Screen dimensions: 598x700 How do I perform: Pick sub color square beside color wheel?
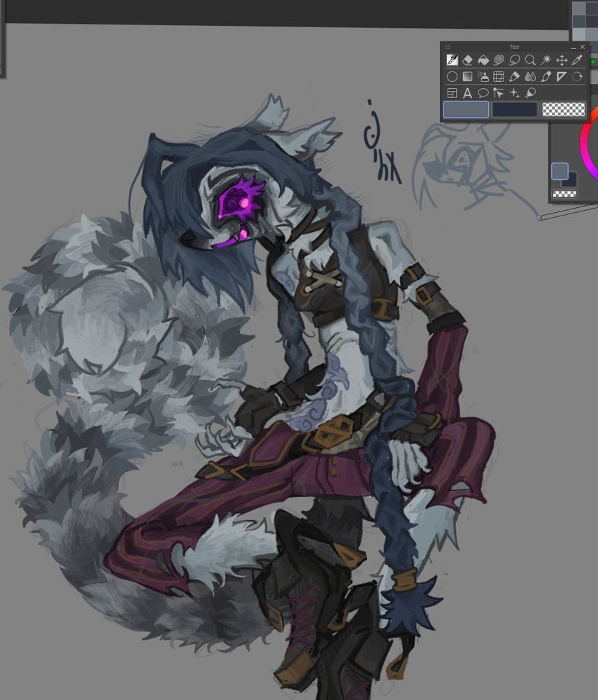[x=571, y=181]
